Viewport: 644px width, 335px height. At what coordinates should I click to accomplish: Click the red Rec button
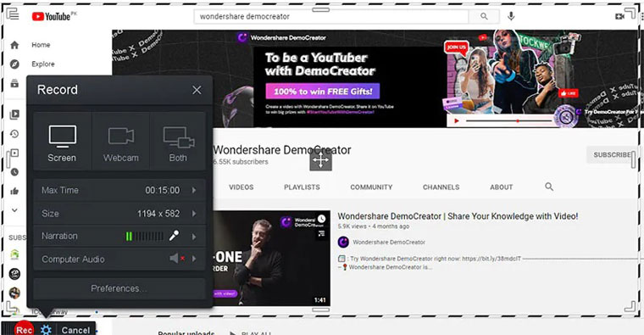pos(24,329)
